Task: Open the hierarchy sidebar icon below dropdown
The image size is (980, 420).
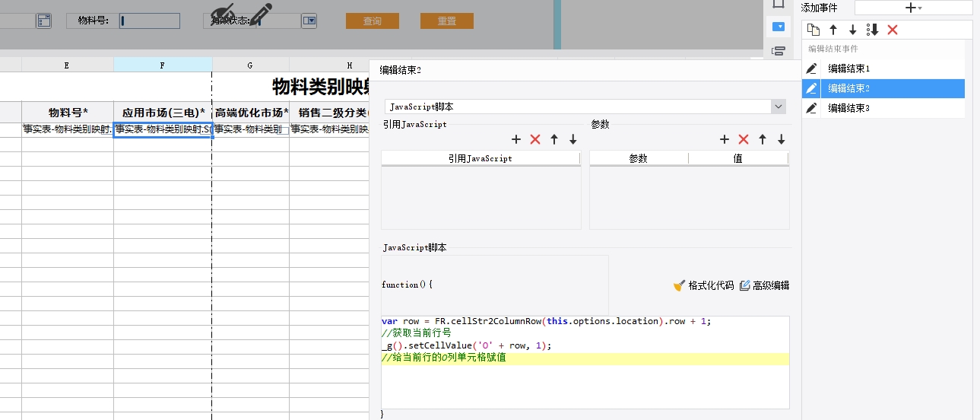Action: 778,51
